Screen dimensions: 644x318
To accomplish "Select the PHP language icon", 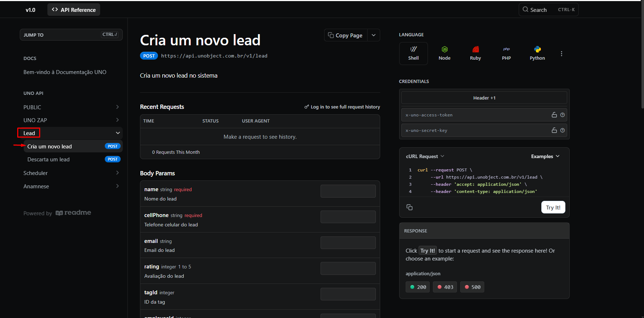I will pos(506,54).
